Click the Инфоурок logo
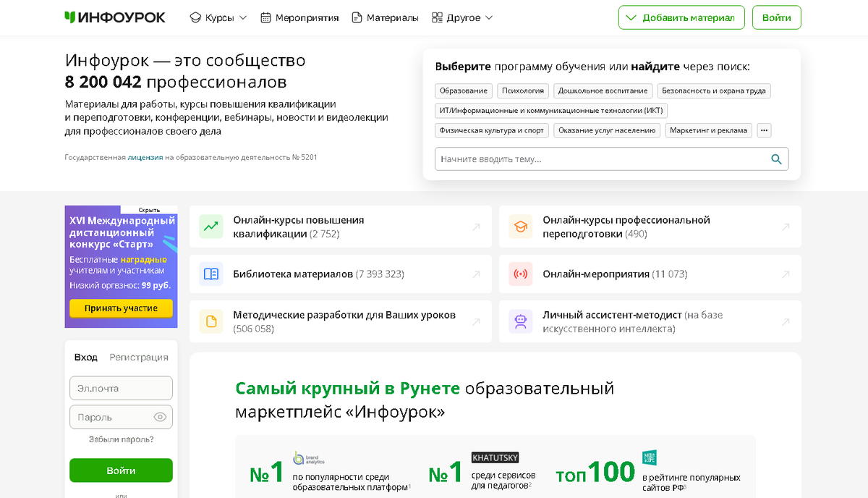Viewport: 868px width, 498px height. pos(115,17)
